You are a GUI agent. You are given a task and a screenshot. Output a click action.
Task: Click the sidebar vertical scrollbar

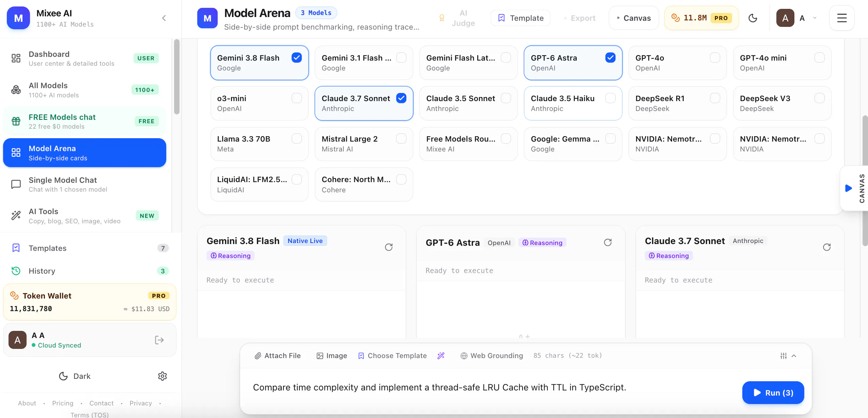[176, 77]
